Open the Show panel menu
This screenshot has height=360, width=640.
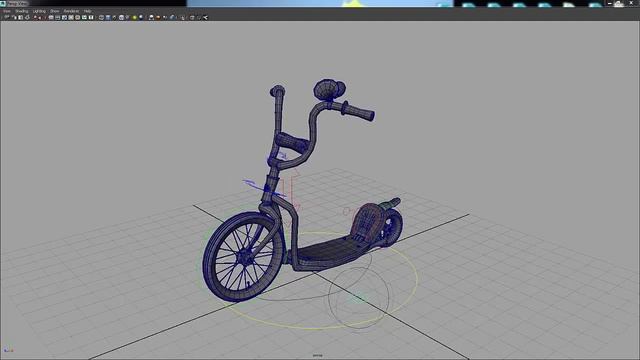point(55,11)
